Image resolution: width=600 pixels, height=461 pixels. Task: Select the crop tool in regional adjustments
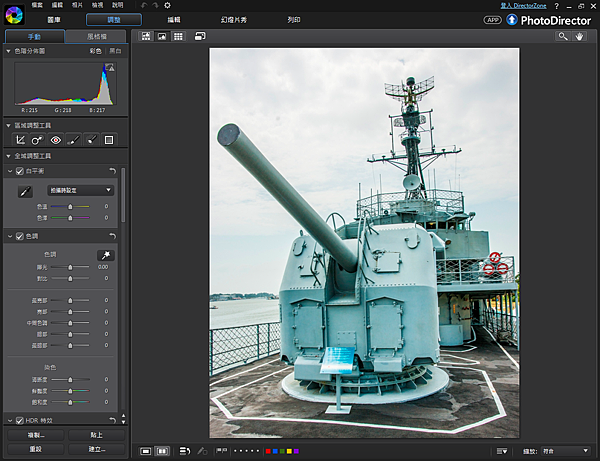[x=21, y=140]
